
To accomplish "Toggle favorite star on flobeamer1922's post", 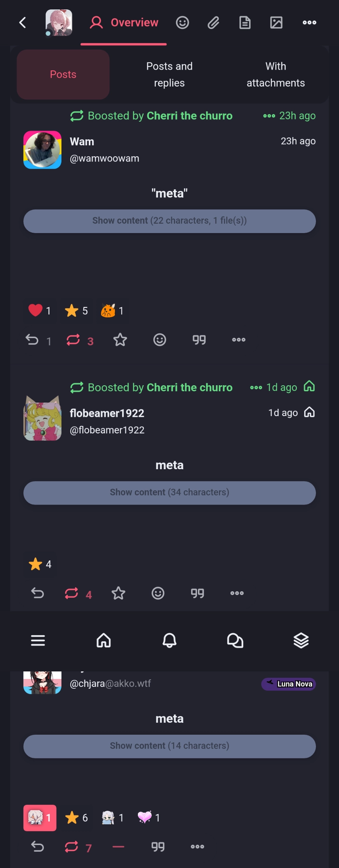I will point(119,593).
